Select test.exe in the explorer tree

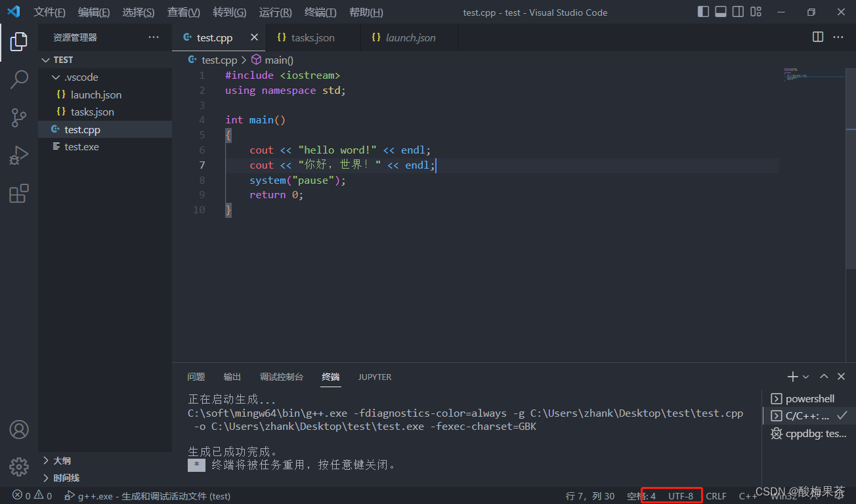105,147
